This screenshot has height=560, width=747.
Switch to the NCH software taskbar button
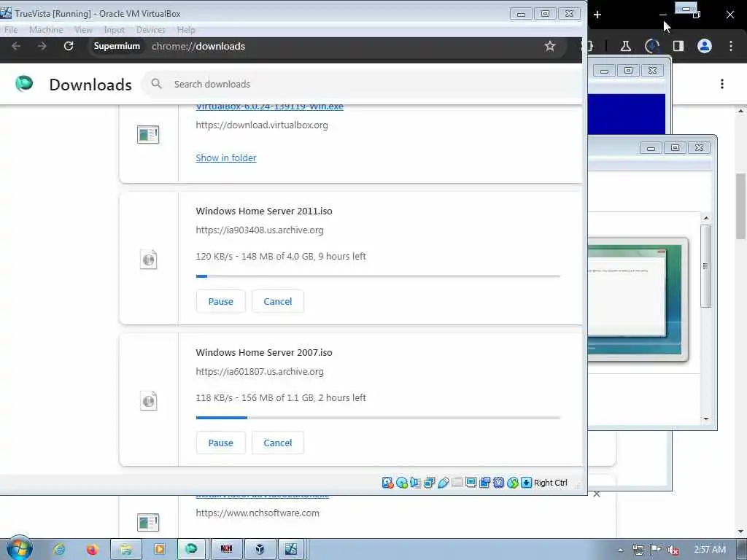tap(226, 549)
